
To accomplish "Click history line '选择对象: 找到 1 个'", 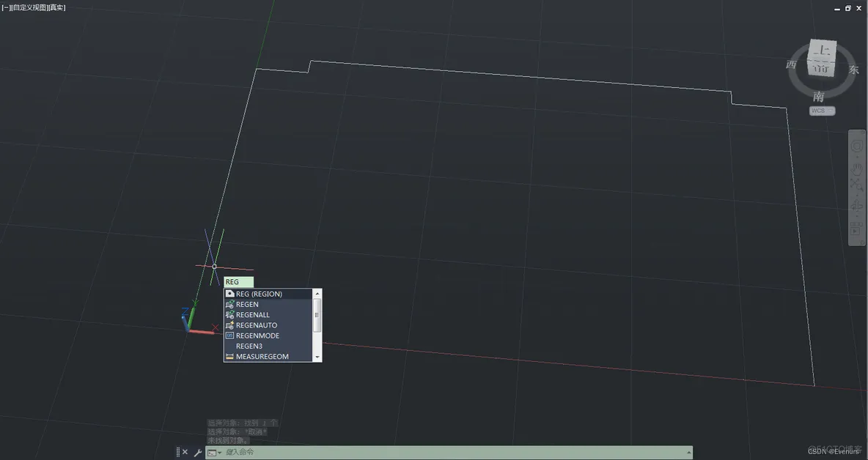I will coord(243,423).
